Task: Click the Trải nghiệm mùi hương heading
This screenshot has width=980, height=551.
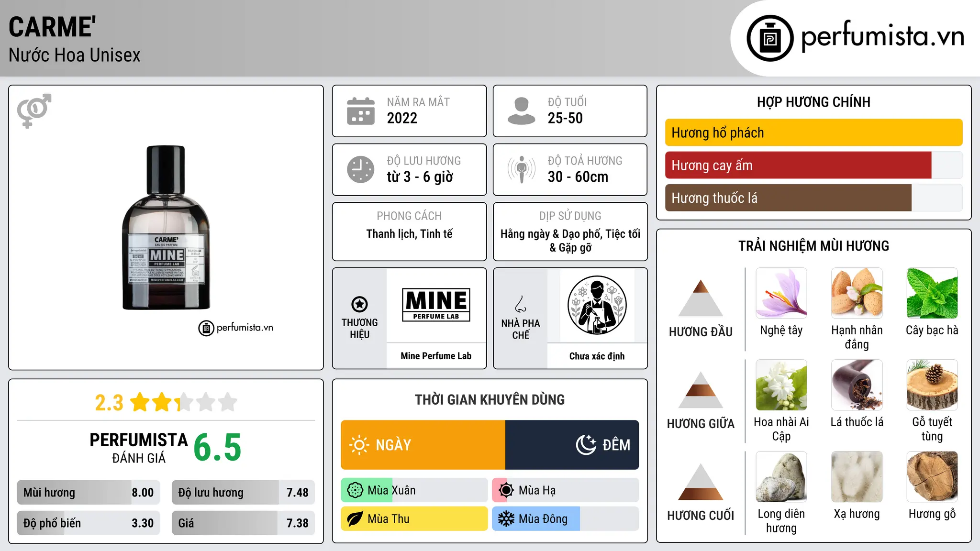Action: (813, 246)
